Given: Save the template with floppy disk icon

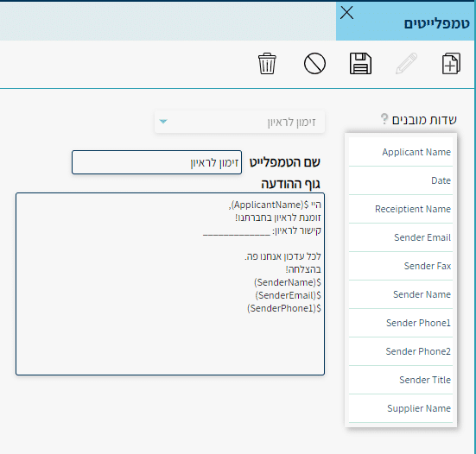Looking at the screenshot, I should point(360,64).
